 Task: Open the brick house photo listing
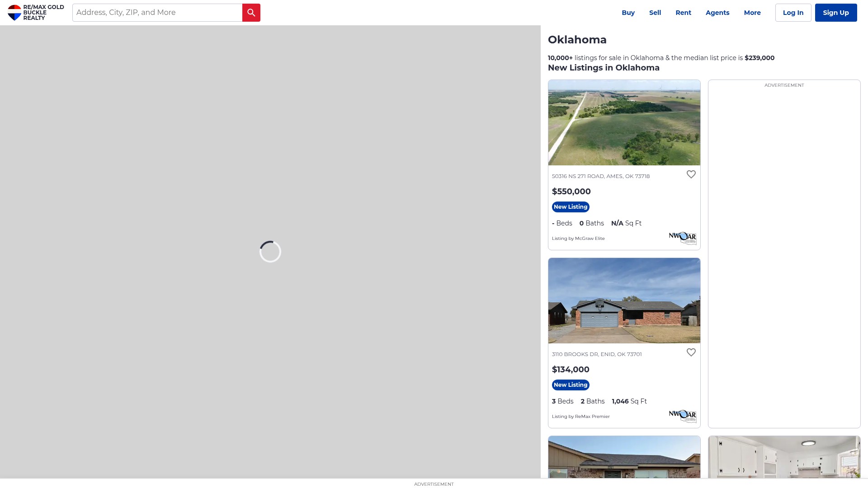(624, 300)
